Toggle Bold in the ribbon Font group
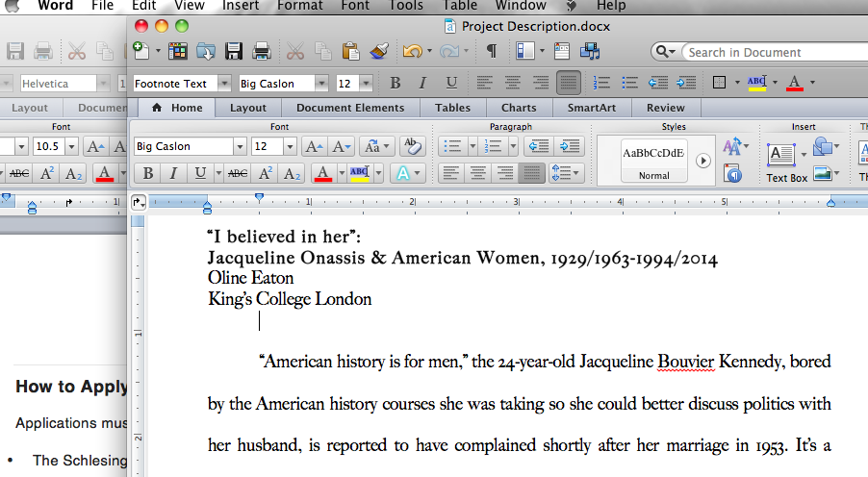868x477 pixels. (148, 173)
